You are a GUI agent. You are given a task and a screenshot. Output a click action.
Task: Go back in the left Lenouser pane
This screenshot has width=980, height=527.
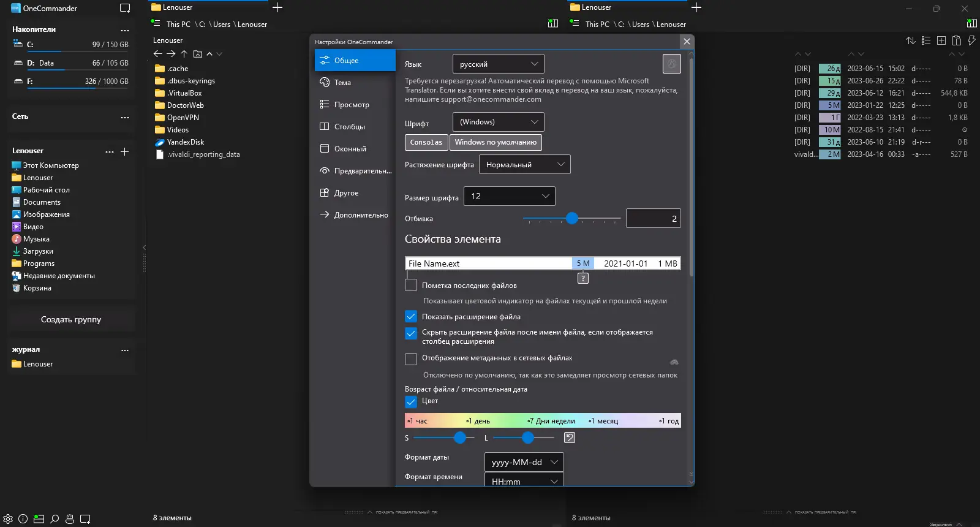[158, 54]
